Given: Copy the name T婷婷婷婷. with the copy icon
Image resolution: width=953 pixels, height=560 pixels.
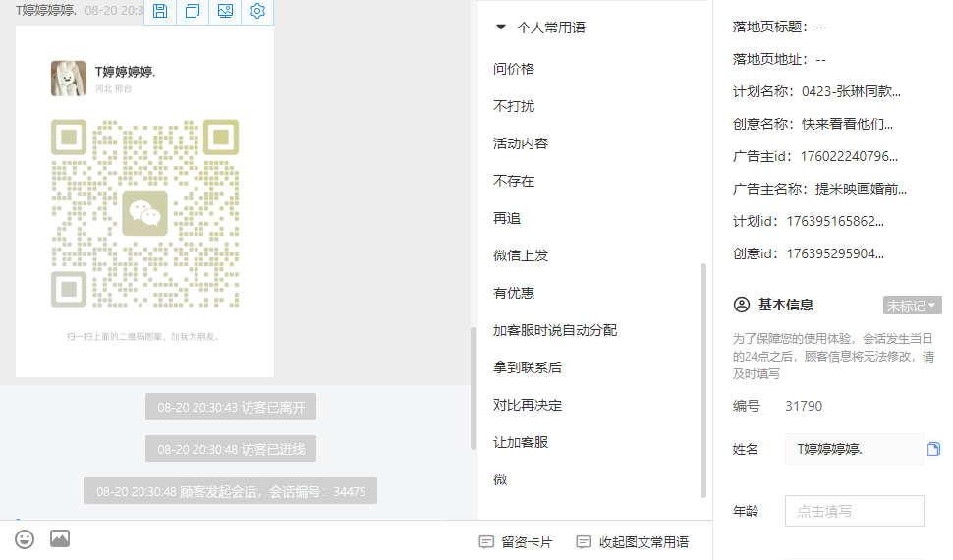Looking at the screenshot, I should point(933,449).
